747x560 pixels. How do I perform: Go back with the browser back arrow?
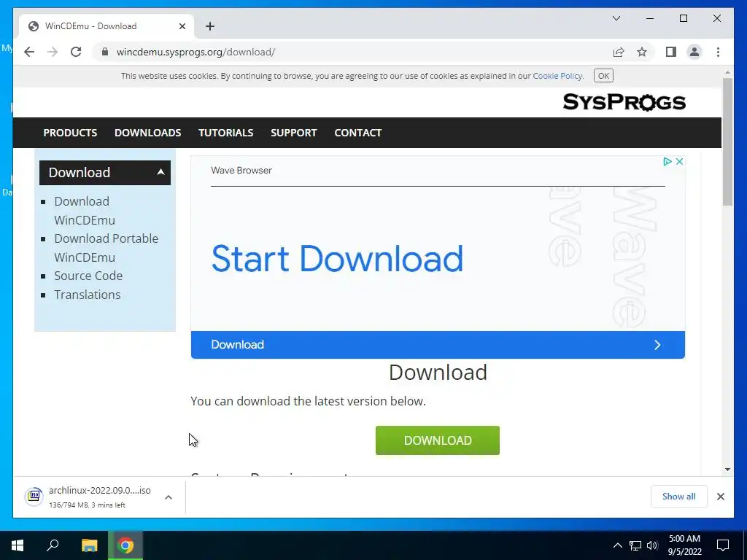(29, 52)
